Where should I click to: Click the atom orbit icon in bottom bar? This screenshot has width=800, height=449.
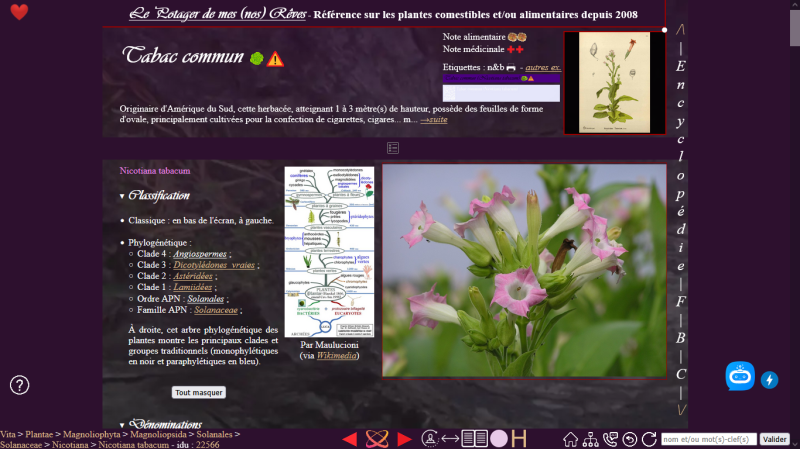click(377, 439)
